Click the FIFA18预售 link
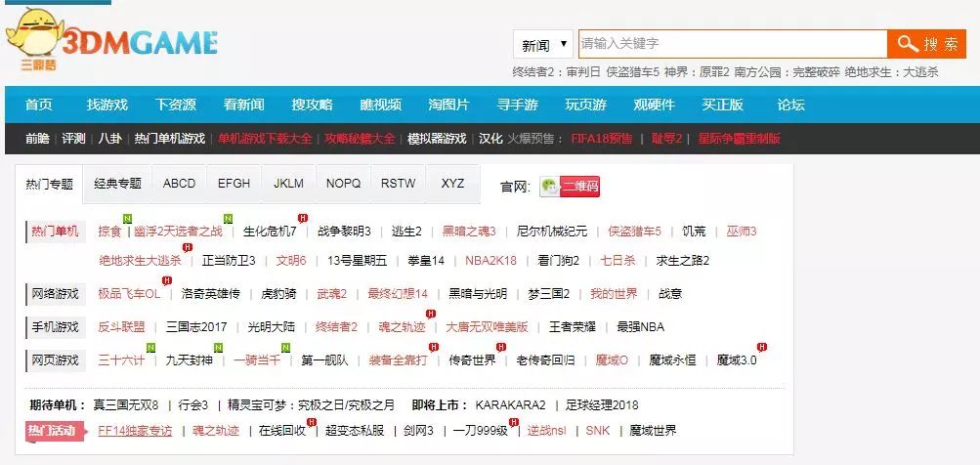980x465 pixels. point(601,139)
